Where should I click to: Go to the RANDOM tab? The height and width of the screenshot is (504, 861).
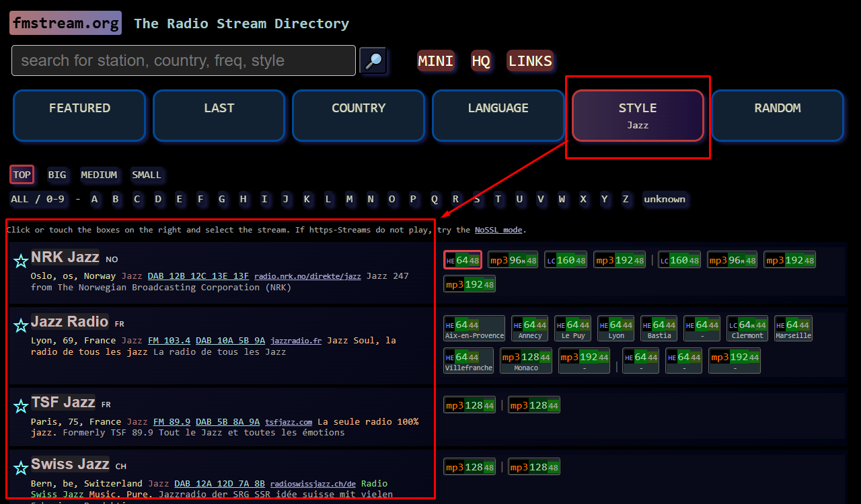[778, 116]
